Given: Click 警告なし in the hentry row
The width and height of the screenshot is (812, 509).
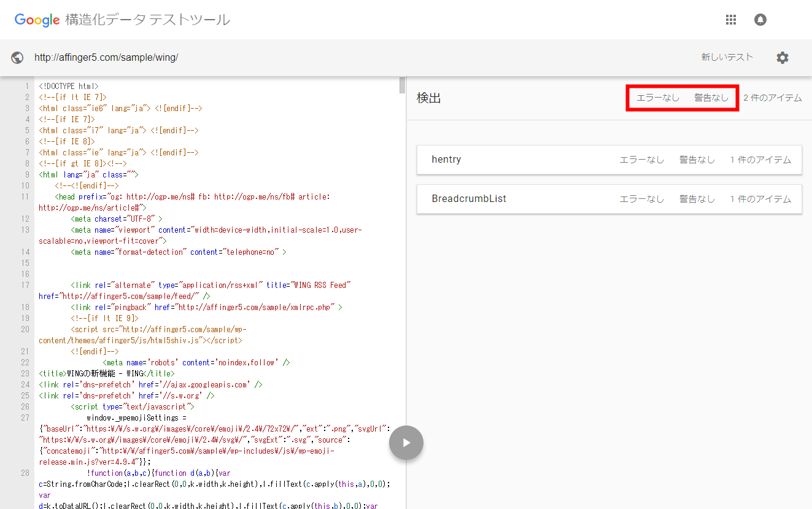Looking at the screenshot, I should pos(697,160).
